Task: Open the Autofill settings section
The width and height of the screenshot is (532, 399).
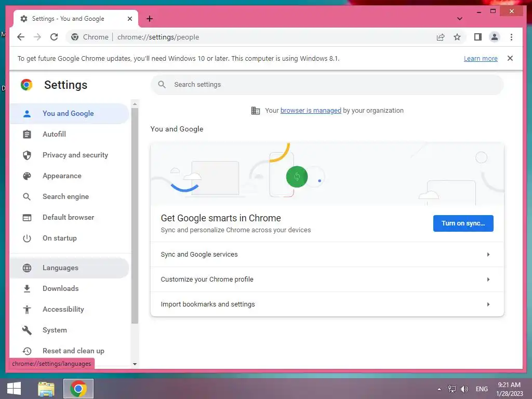Action: pos(70,134)
